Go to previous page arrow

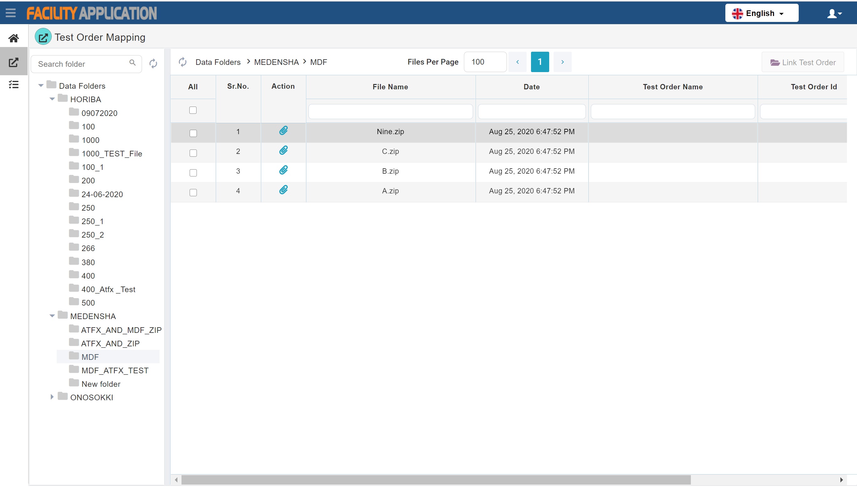tap(518, 62)
